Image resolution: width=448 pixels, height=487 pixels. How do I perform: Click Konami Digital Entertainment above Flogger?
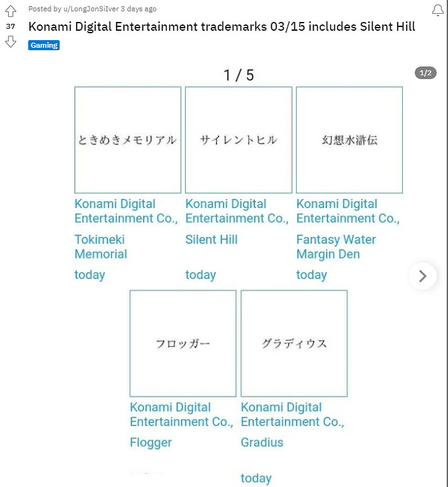coord(181,414)
